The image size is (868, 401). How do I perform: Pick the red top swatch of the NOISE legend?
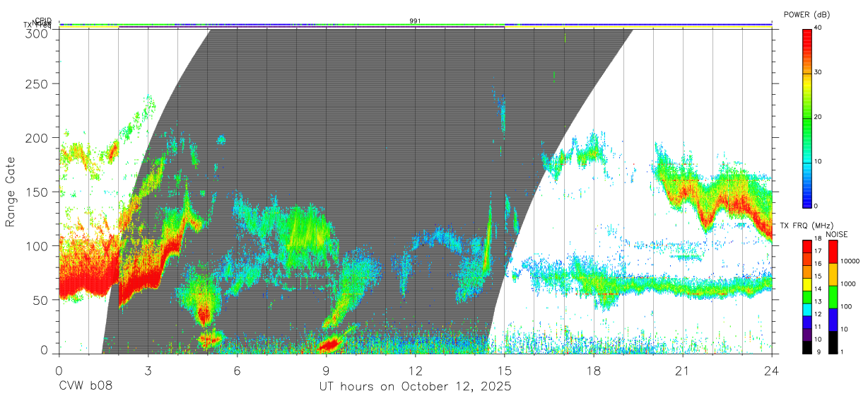click(x=833, y=252)
